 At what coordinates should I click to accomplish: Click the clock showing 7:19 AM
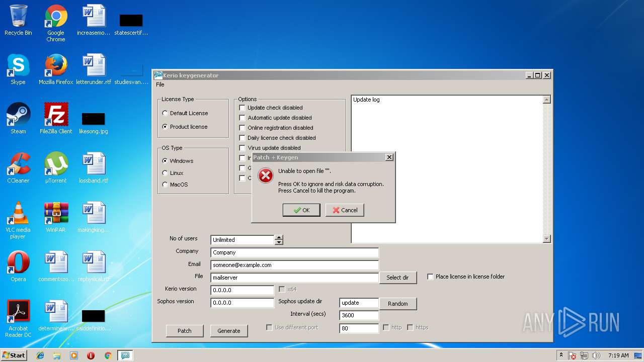(618, 355)
